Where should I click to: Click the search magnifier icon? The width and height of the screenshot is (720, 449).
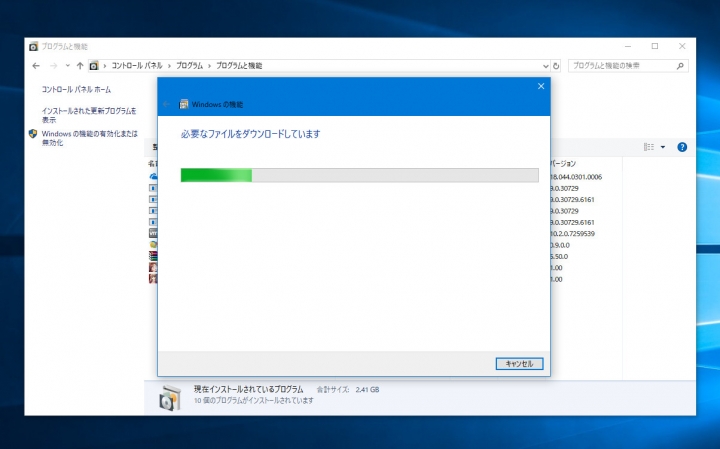(x=680, y=66)
